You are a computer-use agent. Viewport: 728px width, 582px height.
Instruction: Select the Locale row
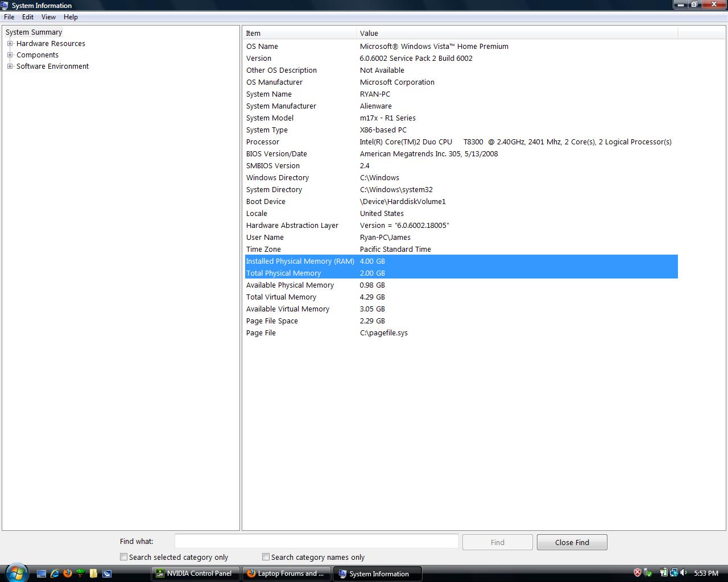tap(461, 214)
